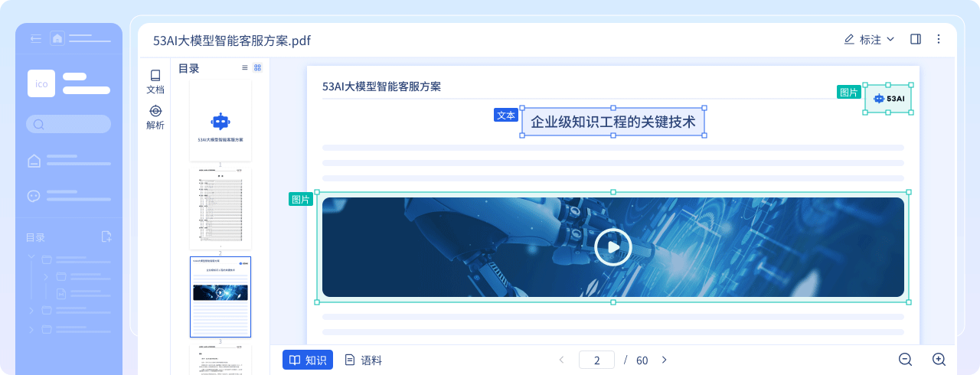This screenshot has height=375, width=980.
Task: Click the 目录 heading in thumbnail panel
Action: coord(188,68)
